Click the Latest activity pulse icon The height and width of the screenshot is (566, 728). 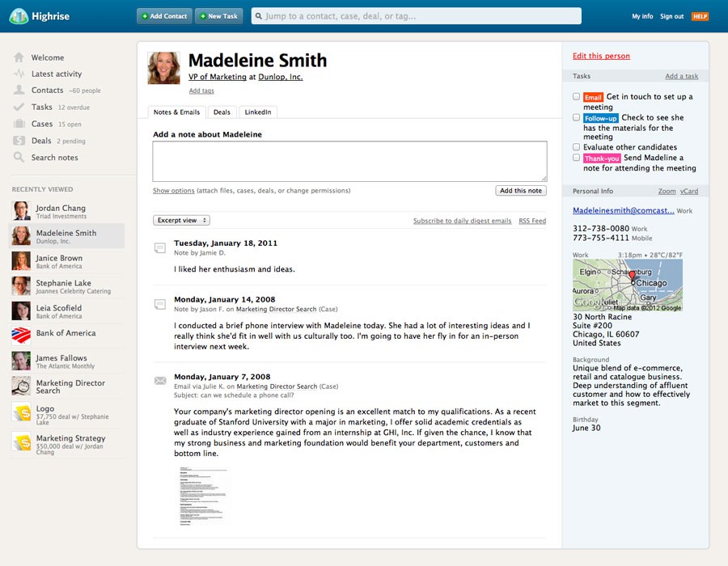pyautogui.click(x=19, y=74)
